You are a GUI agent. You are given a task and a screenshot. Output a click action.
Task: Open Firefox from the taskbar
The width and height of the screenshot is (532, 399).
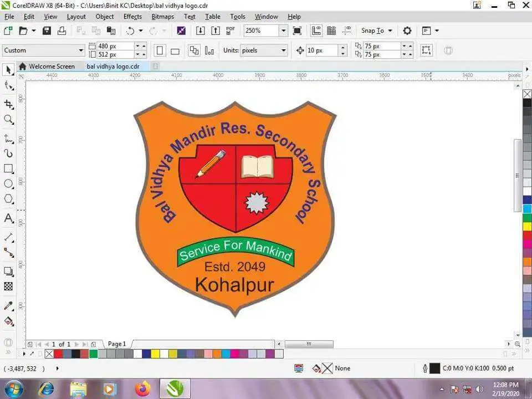pos(143,389)
